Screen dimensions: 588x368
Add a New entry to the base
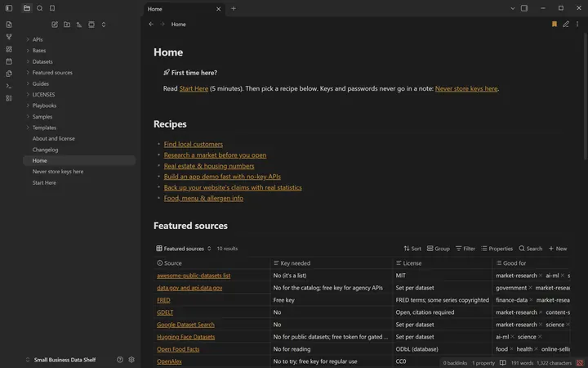coord(558,249)
